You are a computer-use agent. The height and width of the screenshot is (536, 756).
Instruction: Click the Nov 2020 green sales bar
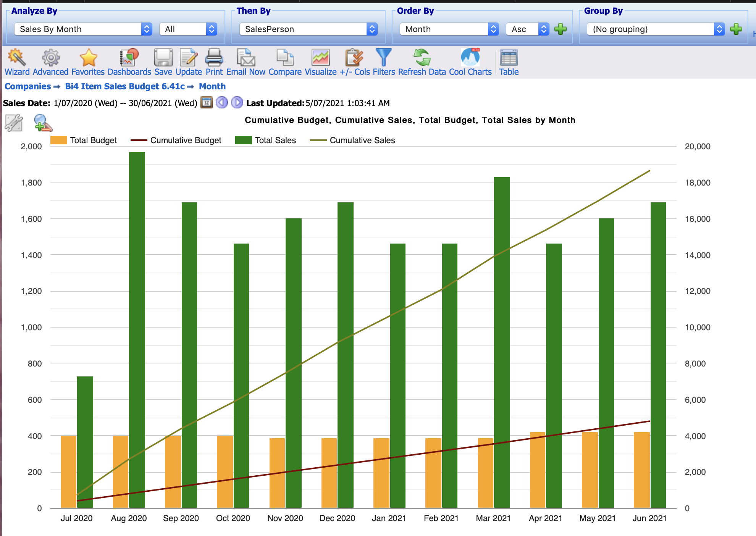[x=294, y=363]
